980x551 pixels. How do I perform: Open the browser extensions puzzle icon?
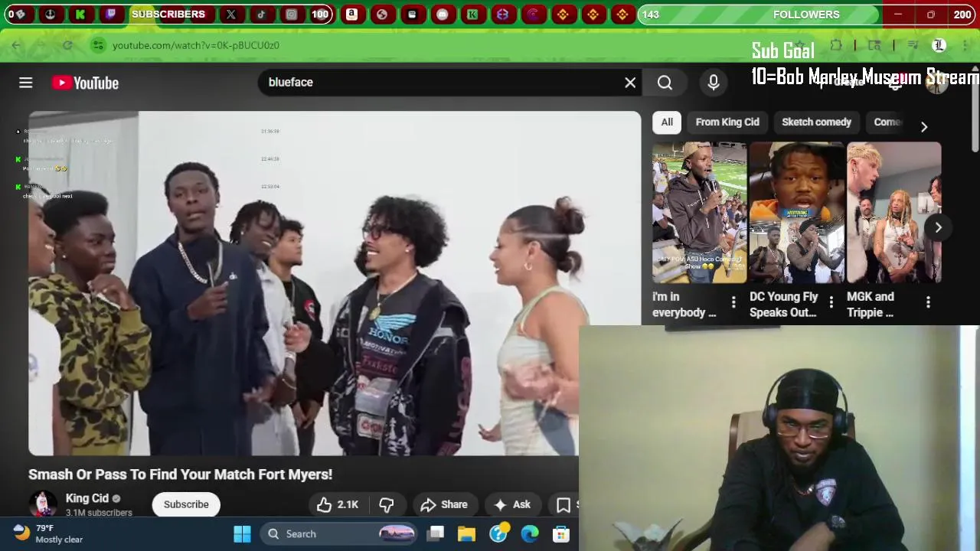[x=836, y=45]
